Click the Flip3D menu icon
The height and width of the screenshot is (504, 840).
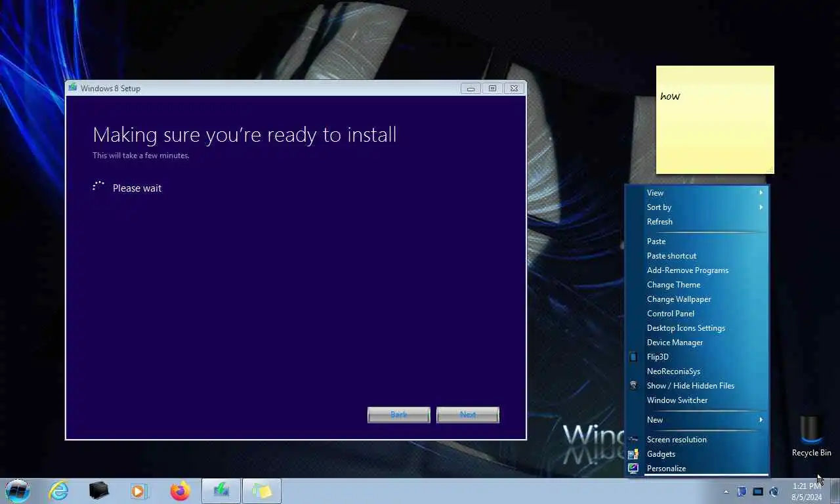[x=633, y=357]
